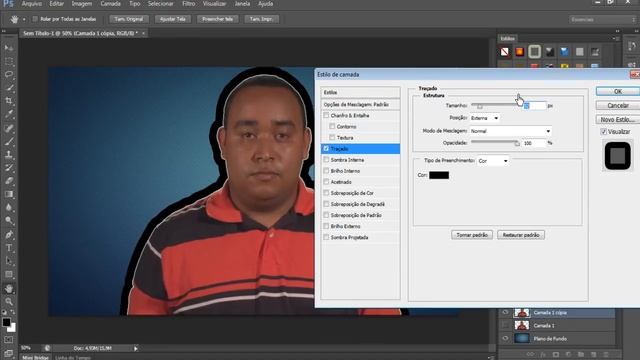Click the new group folder icon
This screenshot has height=360, width=640.
click(x=581, y=354)
